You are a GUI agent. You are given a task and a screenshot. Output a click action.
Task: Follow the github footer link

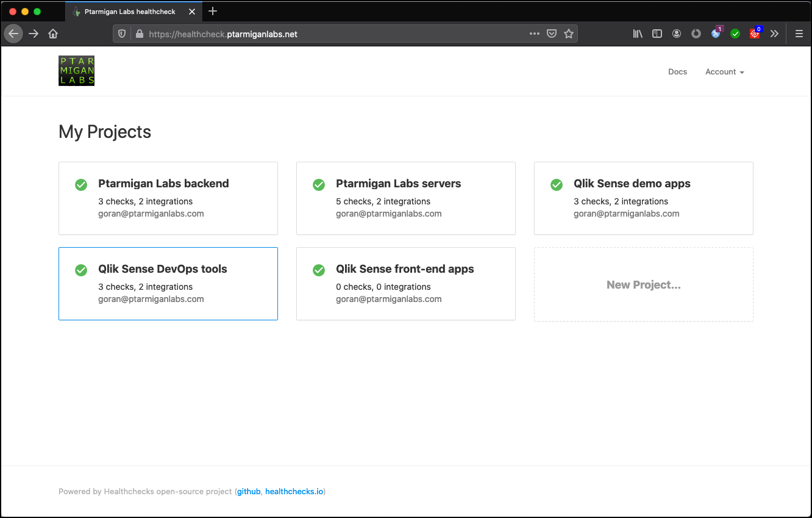[249, 491]
